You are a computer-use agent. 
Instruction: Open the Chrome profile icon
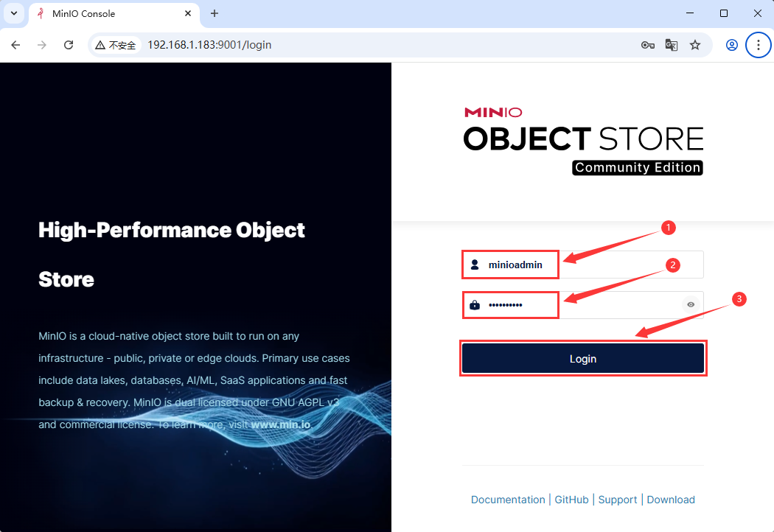click(x=731, y=45)
